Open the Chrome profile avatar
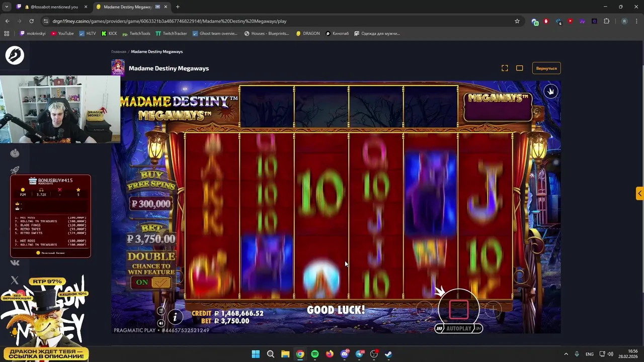The image size is (644, 362). click(x=624, y=21)
